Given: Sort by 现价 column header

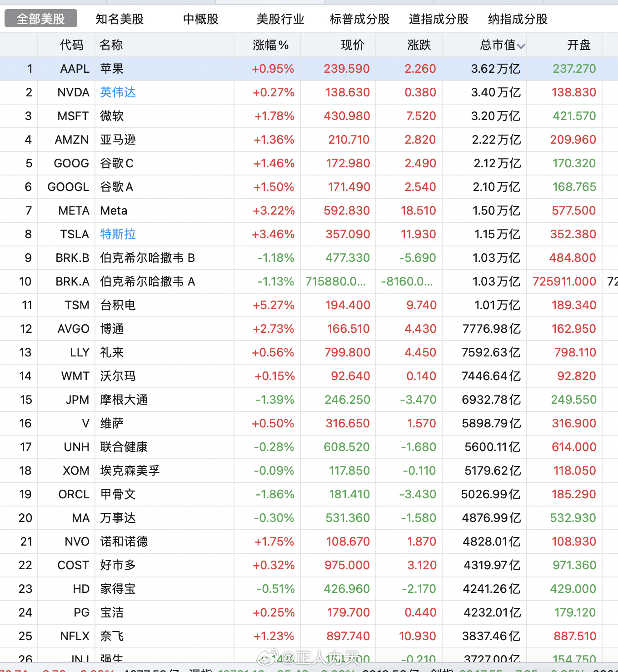Looking at the screenshot, I should (353, 45).
